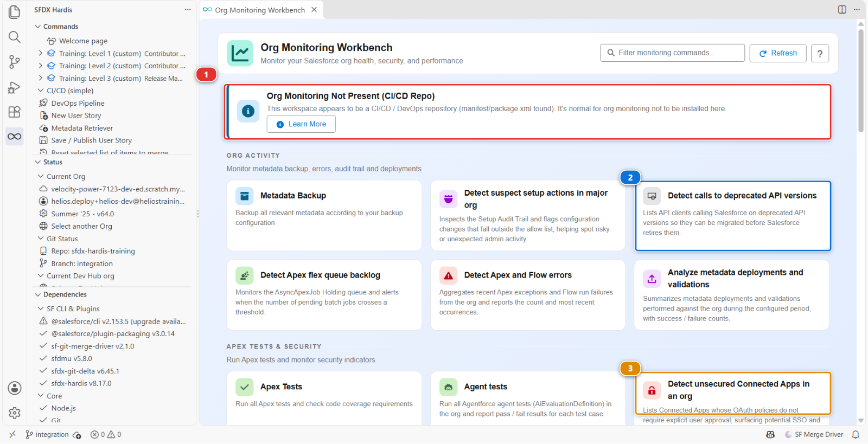Screen dimensions: 868x444
Task: Open Source Control view in activity bar
Action: pos(15,62)
